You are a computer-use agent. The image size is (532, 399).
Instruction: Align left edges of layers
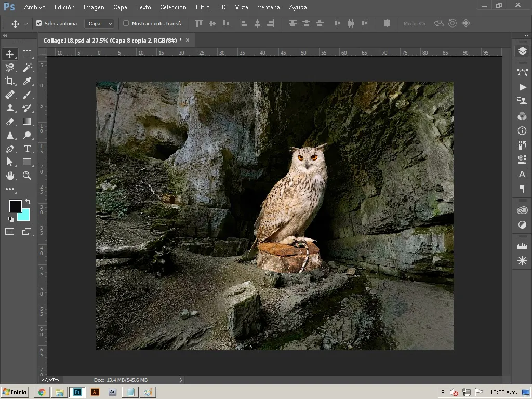(244, 23)
